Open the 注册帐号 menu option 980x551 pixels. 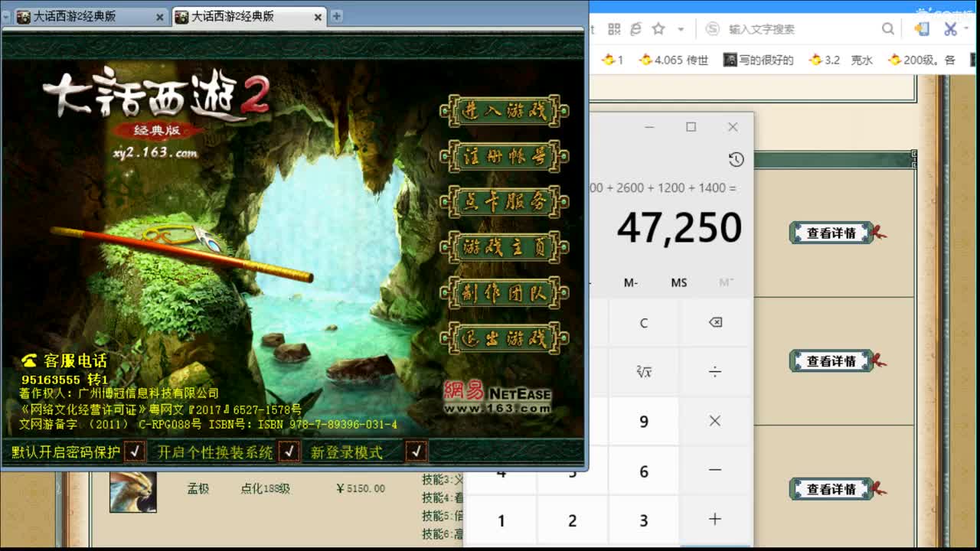point(505,157)
